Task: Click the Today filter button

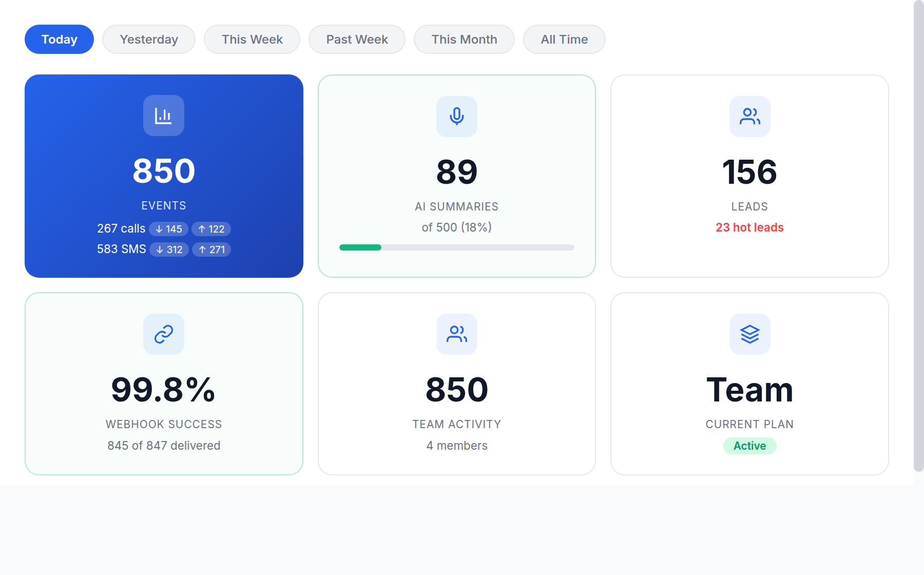Action: click(x=59, y=39)
